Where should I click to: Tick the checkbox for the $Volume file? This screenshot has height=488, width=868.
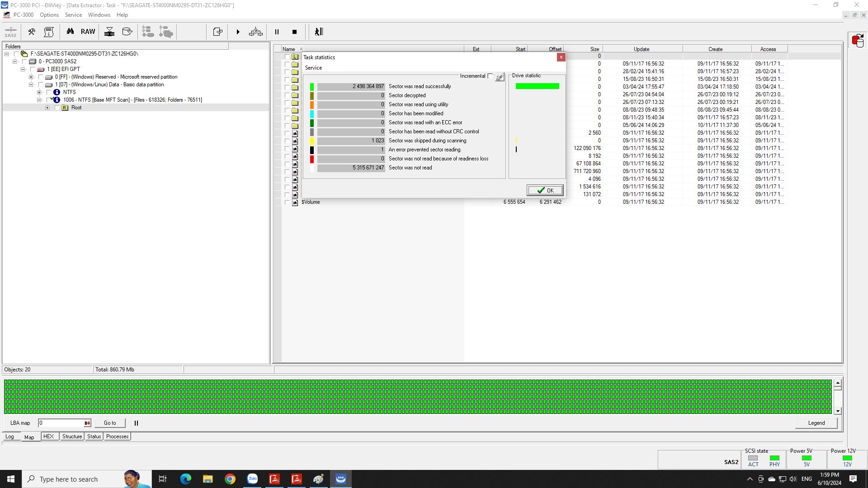287,202
